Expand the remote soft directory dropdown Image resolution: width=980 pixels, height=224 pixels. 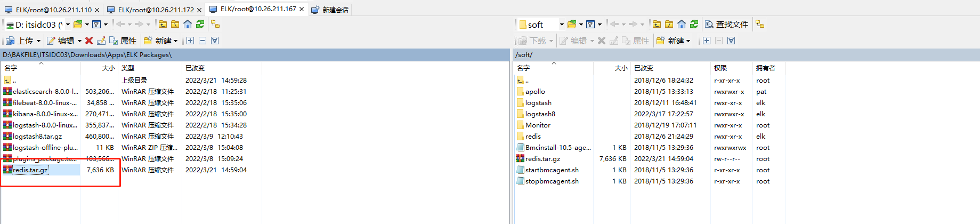pos(561,25)
